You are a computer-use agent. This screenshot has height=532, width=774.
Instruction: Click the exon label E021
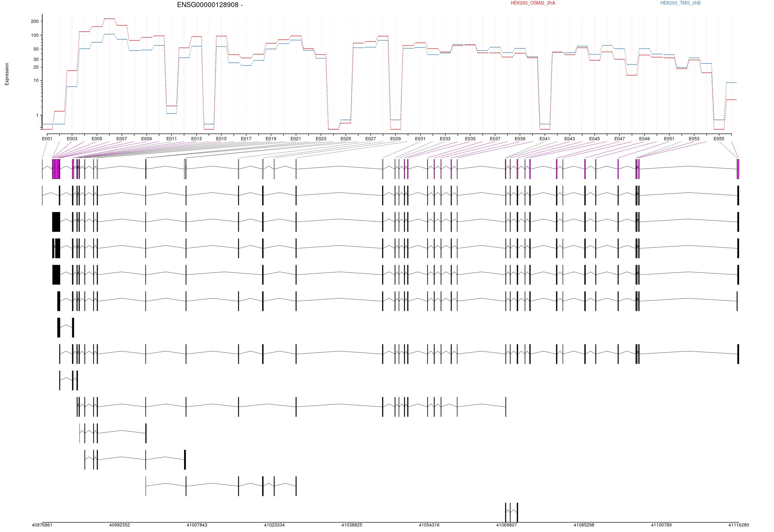pos(296,139)
